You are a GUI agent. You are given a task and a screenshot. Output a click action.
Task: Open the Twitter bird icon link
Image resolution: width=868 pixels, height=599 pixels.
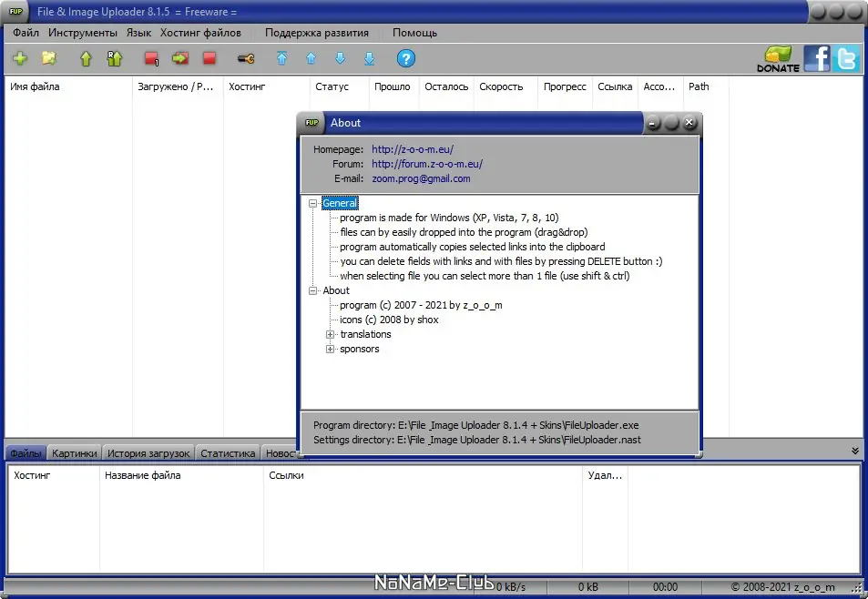pyautogui.click(x=846, y=58)
